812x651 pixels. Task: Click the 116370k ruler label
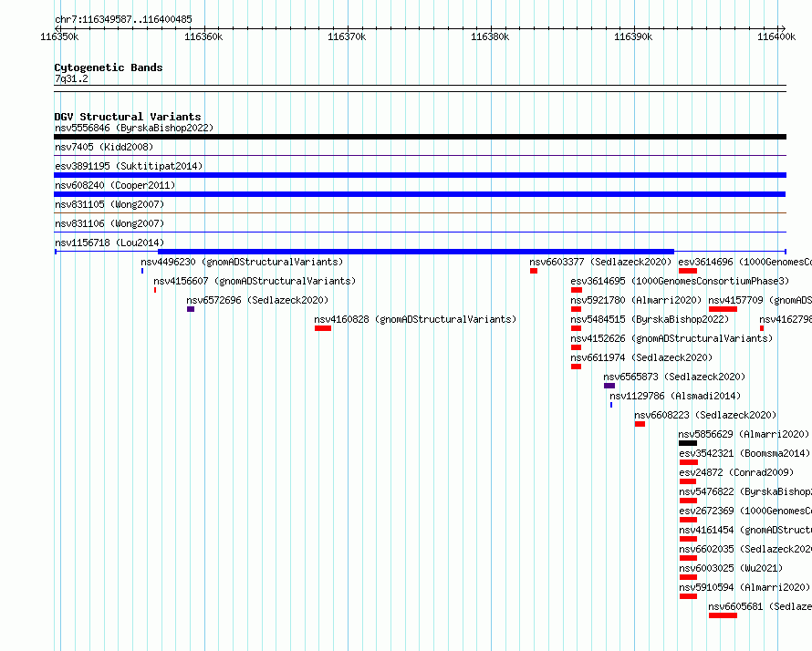click(x=347, y=36)
